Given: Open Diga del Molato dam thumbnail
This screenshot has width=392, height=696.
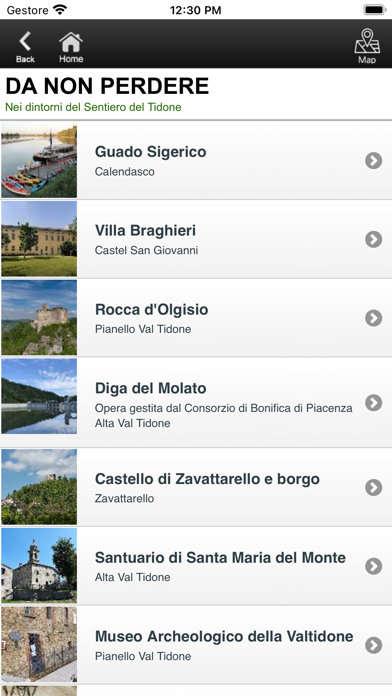Looking at the screenshot, I should point(39,396).
